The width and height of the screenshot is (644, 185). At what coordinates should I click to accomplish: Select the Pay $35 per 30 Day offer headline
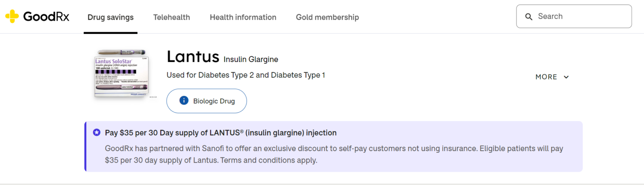(221, 133)
